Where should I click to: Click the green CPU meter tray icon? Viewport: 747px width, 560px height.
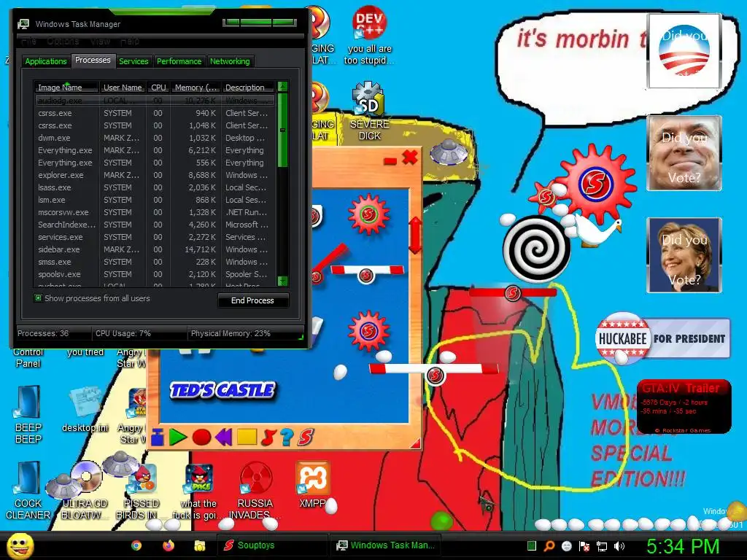(x=532, y=545)
